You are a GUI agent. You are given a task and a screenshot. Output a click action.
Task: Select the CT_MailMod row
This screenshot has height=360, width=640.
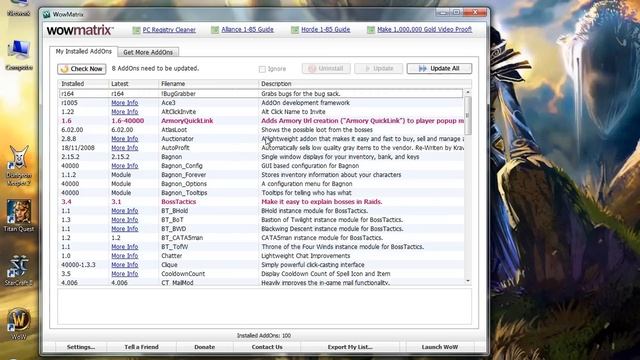tap(261, 282)
